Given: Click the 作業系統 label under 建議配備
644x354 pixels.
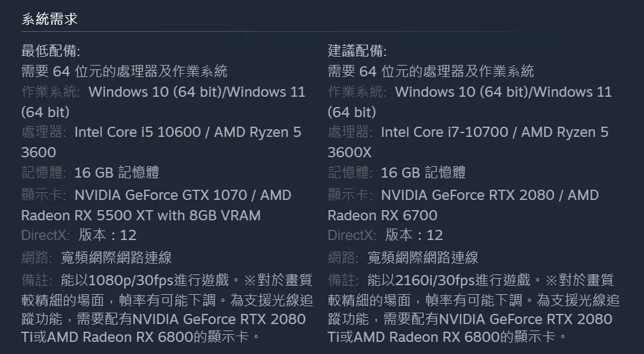Looking at the screenshot, I should [x=357, y=92].
